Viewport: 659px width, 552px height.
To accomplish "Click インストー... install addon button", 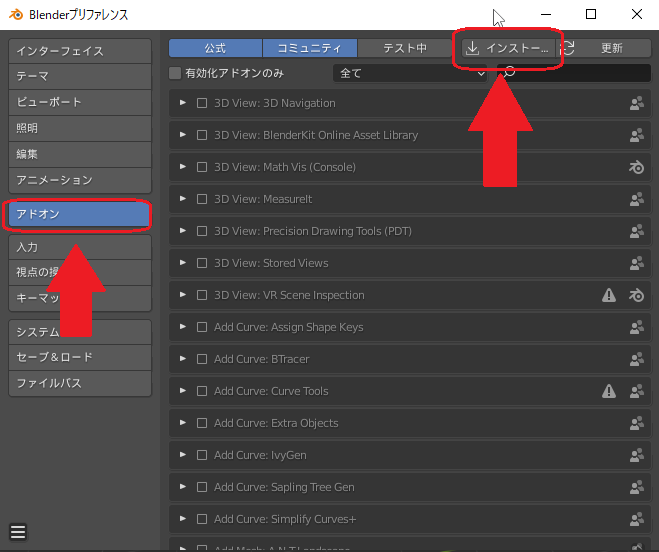I will [509, 48].
